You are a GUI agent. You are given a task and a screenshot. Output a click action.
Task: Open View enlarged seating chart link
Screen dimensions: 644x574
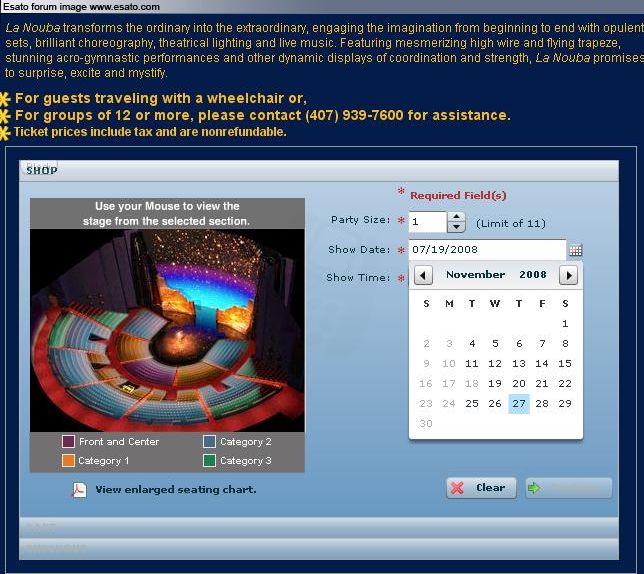(176, 489)
